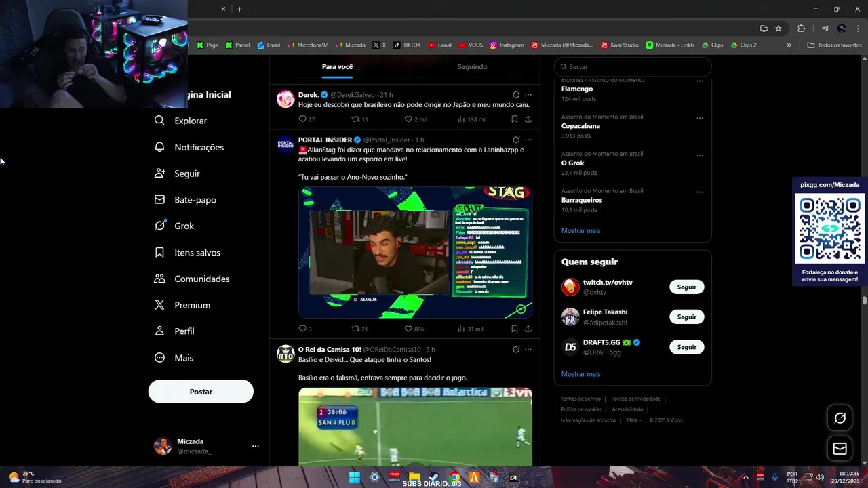868x488 pixels.
Task: Follow Felipe Takashi
Action: point(686,317)
